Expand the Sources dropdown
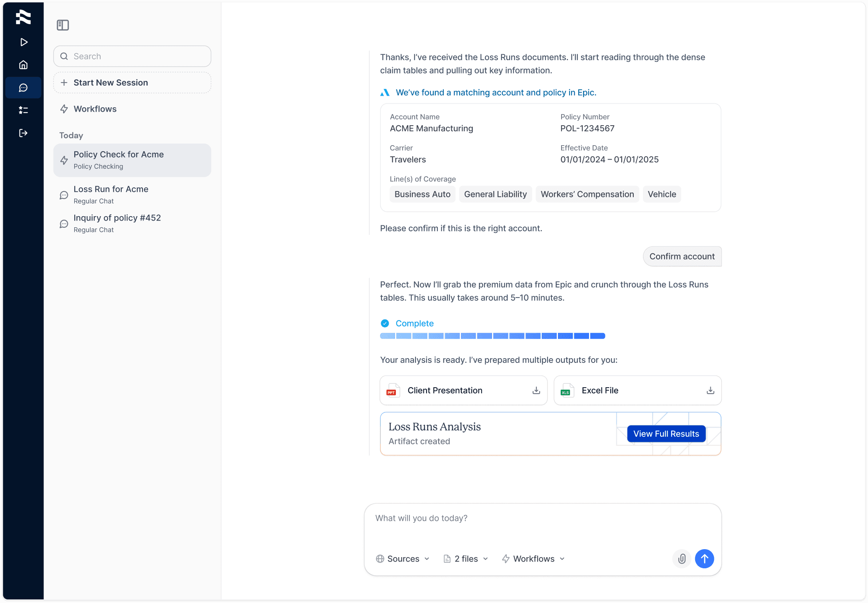 tap(403, 559)
